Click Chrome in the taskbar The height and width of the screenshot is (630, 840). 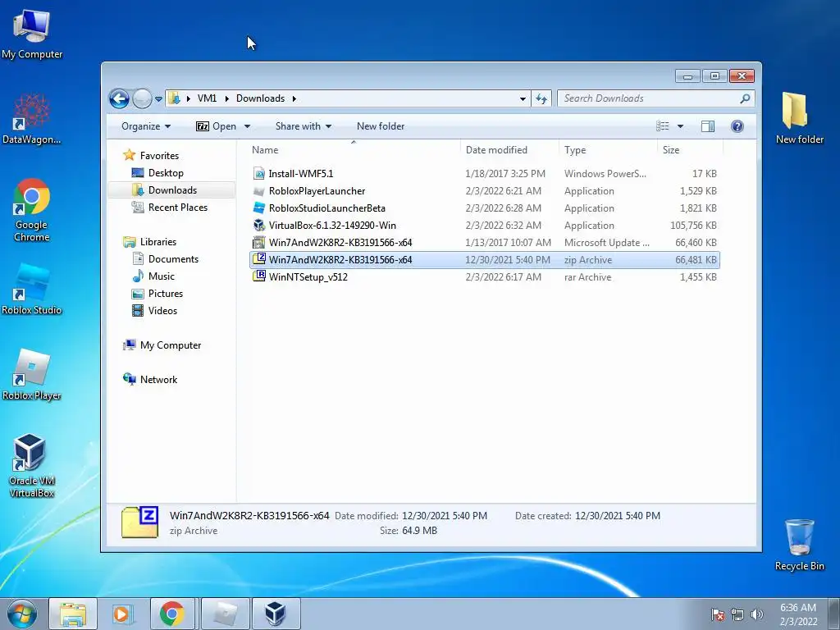(x=171, y=614)
